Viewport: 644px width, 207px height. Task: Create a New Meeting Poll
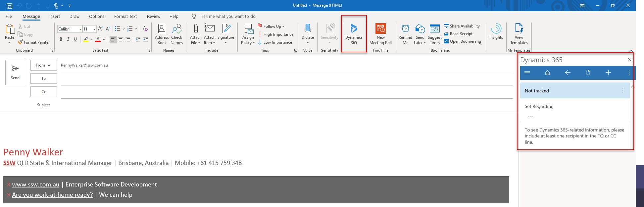coord(380,34)
